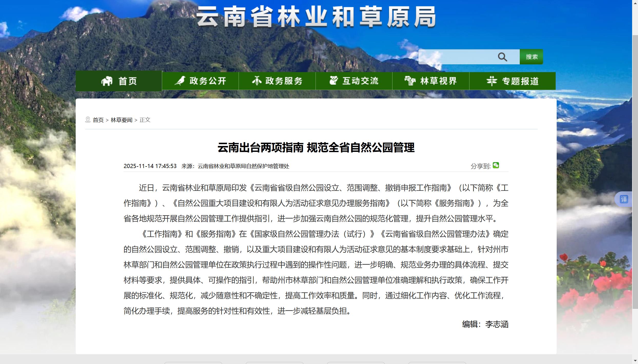Select the 林草视界 menu item
The height and width of the screenshot is (364, 638).
point(438,81)
